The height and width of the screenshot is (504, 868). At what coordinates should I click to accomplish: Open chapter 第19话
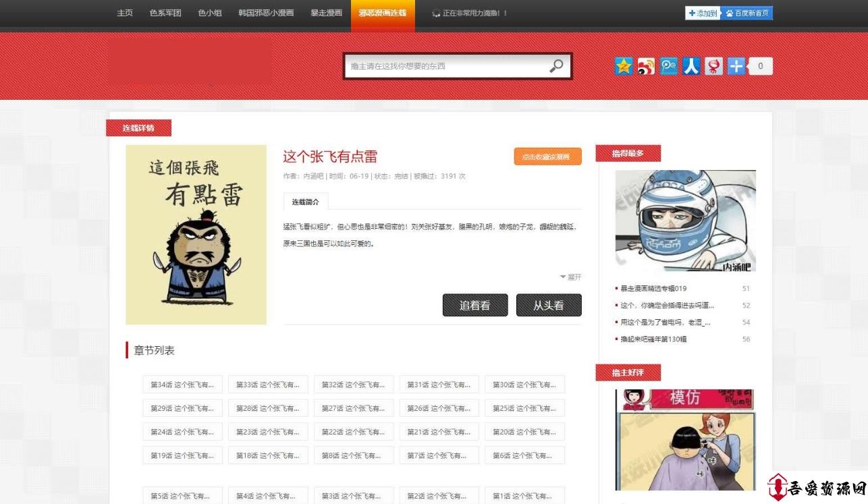(x=182, y=455)
